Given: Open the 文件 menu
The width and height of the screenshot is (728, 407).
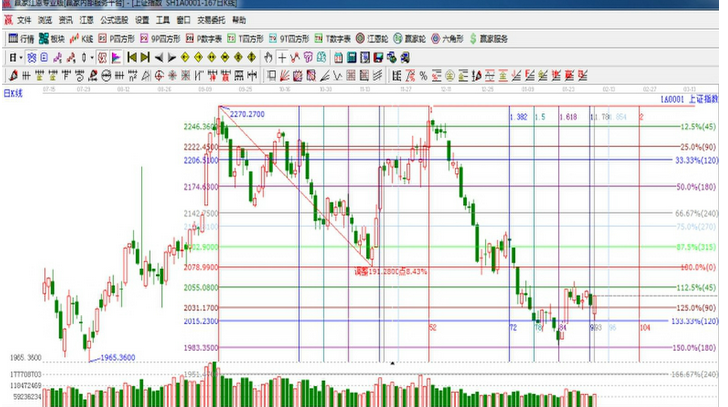Looking at the screenshot, I should tap(23, 20).
